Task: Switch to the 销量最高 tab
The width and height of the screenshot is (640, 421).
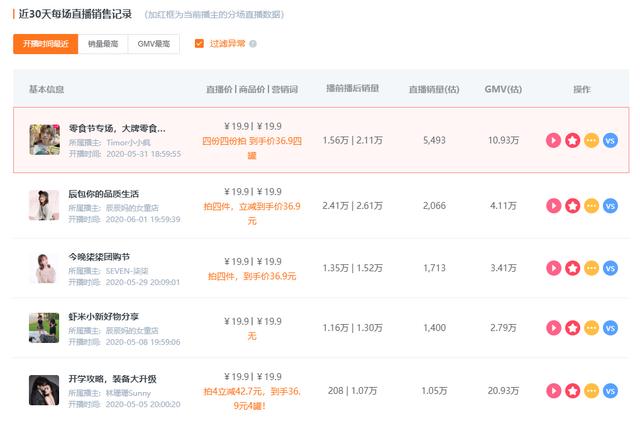Action: coord(102,44)
